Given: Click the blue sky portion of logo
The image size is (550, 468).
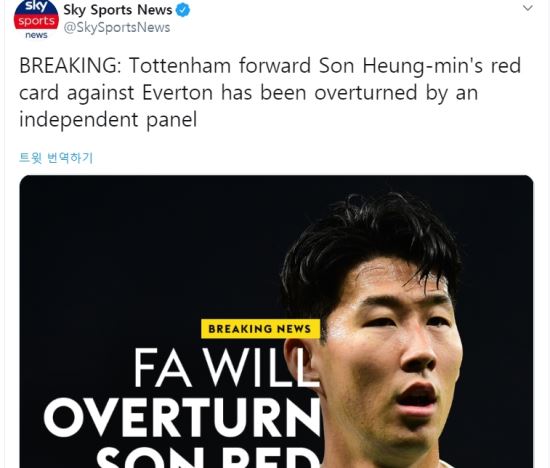Looking at the screenshot, I should coord(36,7).
